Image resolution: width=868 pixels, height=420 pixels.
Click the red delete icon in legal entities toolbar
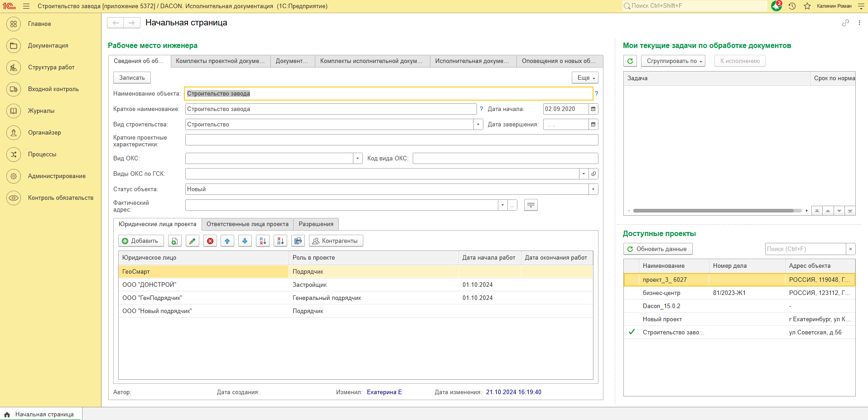tap(210, 241)
